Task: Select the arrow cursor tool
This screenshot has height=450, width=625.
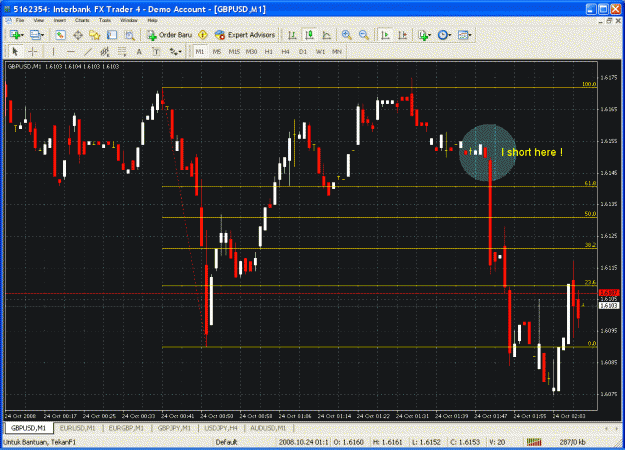Action: pyautogui.click(x=15, y=51)
